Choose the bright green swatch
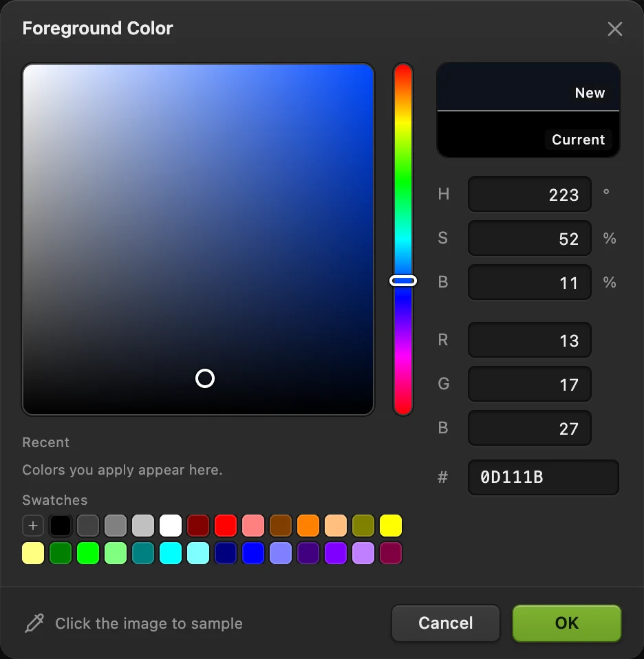 click(88, 552)
